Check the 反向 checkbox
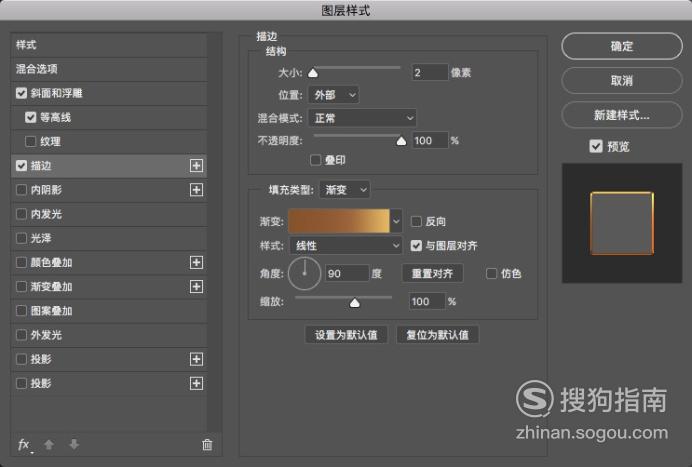Screen dimensions: 692x467 tap(416, 221)
